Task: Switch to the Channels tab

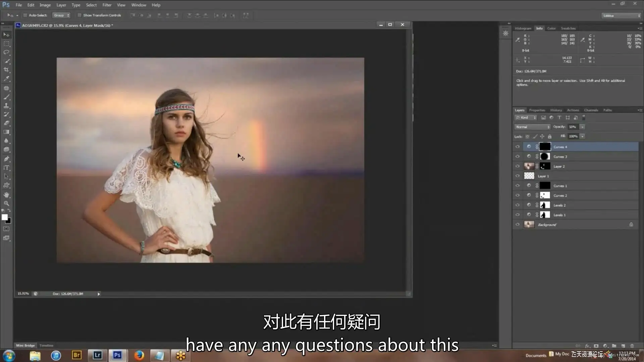Action: pos(591,110)
